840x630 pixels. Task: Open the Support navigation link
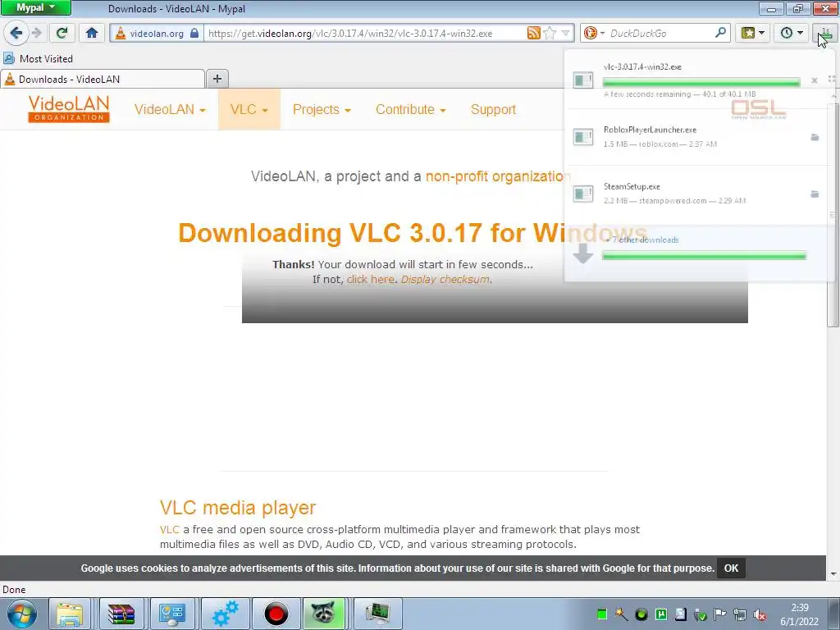(x=493, y=109)
